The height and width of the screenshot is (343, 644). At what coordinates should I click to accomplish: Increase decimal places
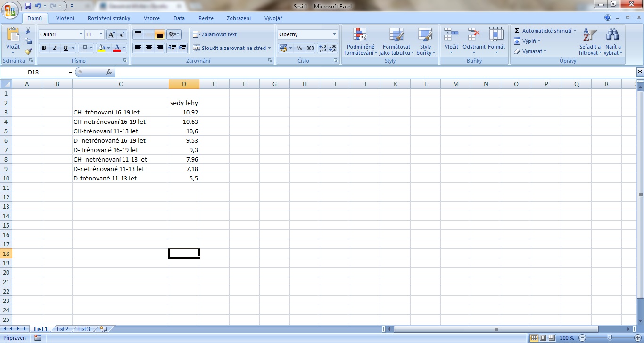coord(322,48)
